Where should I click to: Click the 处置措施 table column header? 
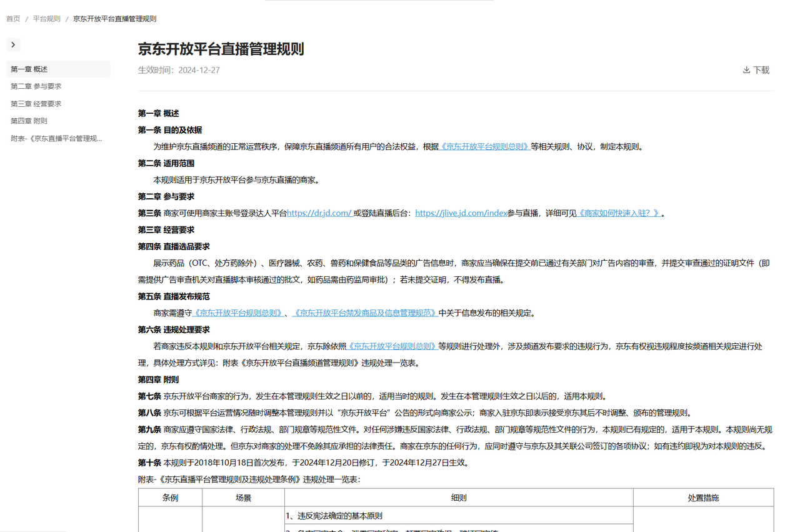click(x=703, y=498)
